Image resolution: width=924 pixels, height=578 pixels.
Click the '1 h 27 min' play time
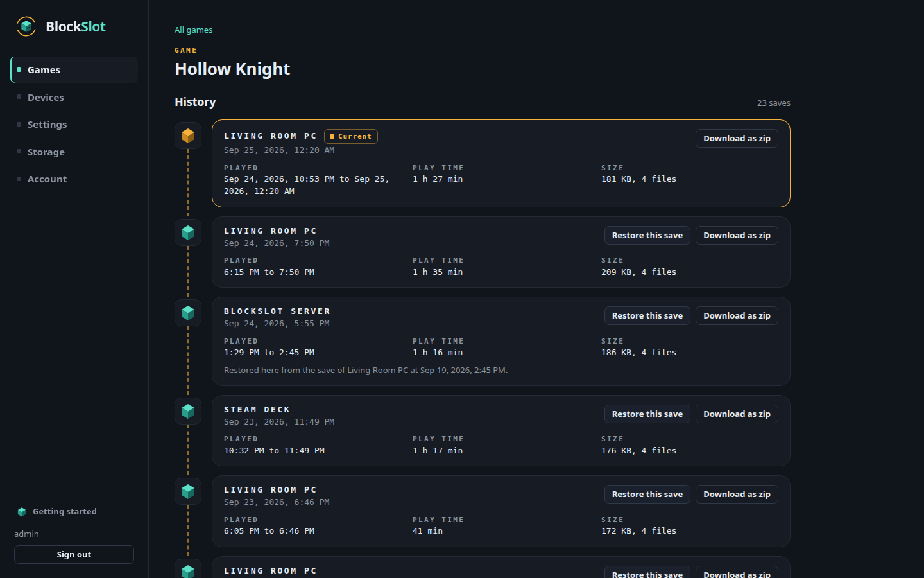[x=438, y=179]
